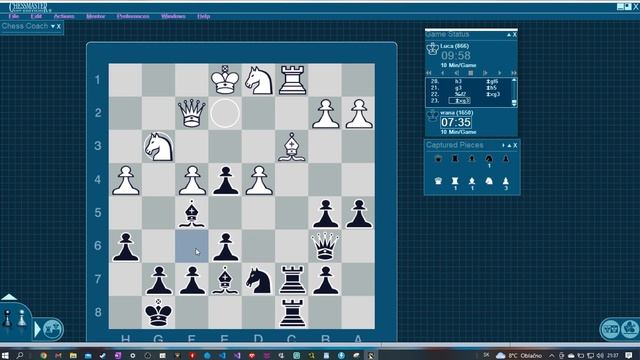This screenshot has width=640, height=360.
Task: Open the Help menu
Action: 203,16
